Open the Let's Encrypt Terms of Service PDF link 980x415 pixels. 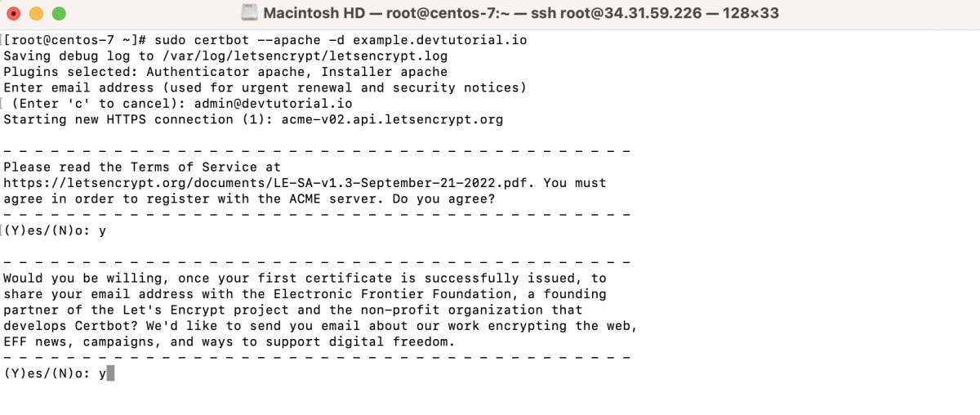point(267,183)
